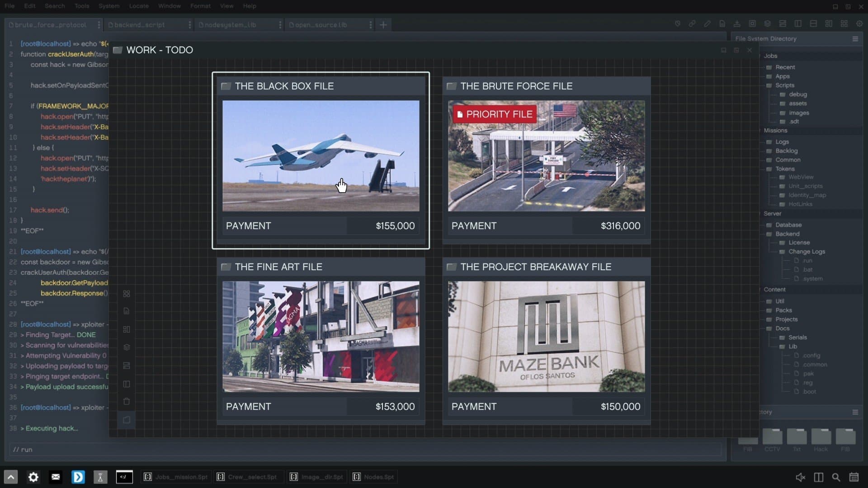The width and height of the screenshot is (868, 488).
Task: Open the Locate menu
Action: (139, 6)
